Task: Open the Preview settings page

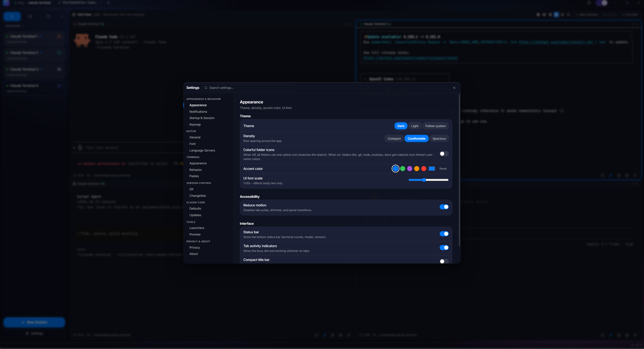Action: (x=195, y=235)
